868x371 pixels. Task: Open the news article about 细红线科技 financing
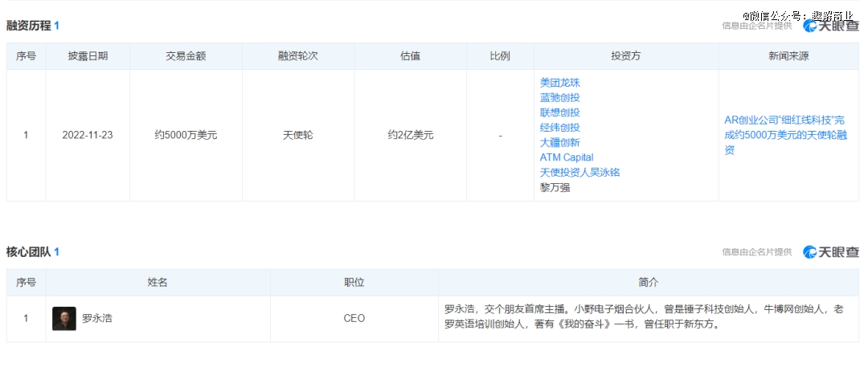785,135
